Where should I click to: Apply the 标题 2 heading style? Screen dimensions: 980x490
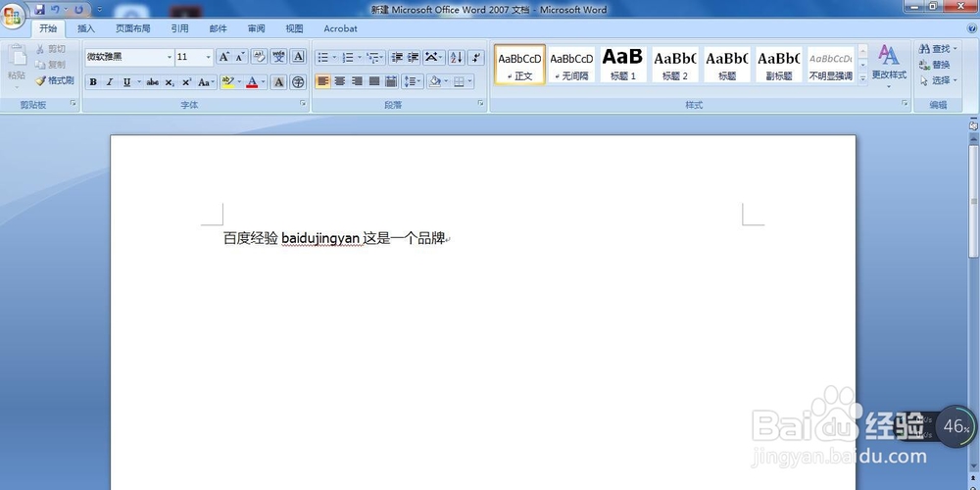pos(675,65)
